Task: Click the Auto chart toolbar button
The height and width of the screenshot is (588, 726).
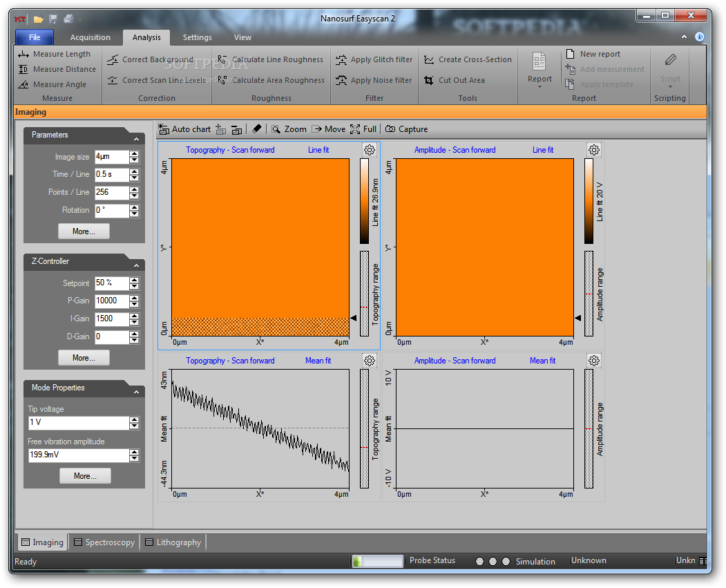Action: [184, 130]
